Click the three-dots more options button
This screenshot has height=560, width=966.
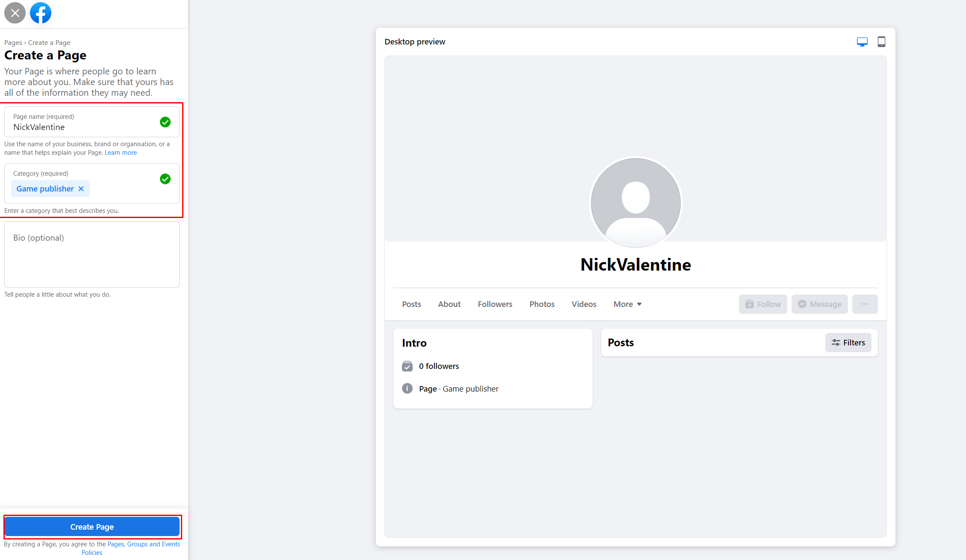click(x=865, y=304)
